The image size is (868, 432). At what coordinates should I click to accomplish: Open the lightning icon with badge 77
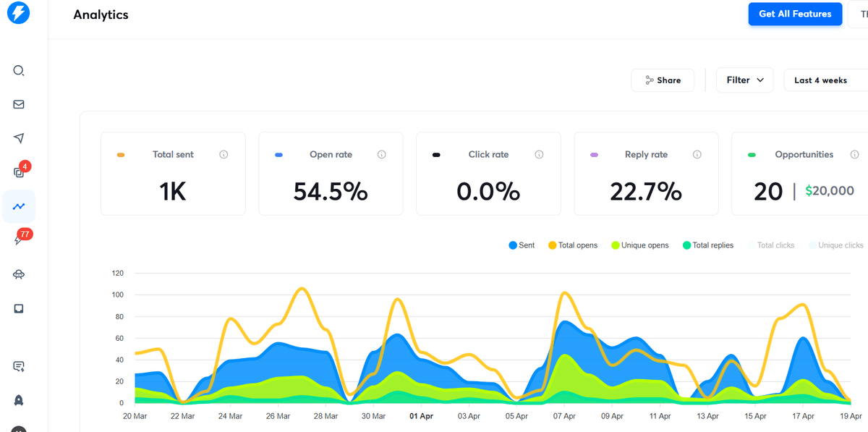tap(19, 240)
